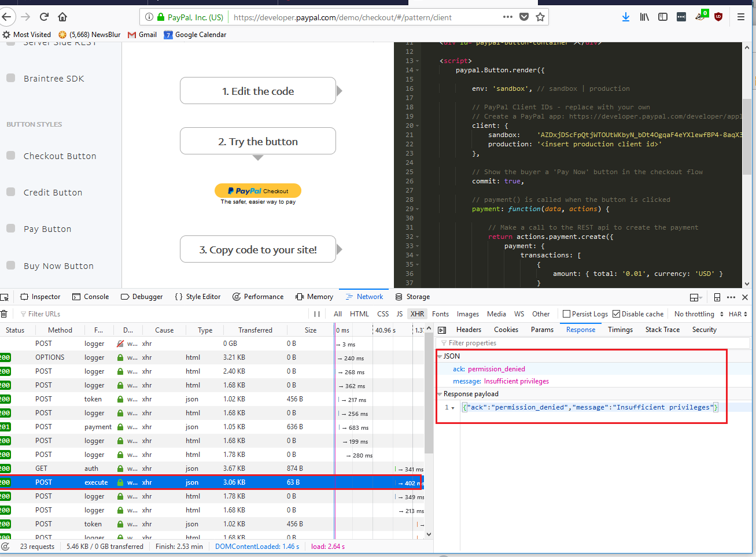Open the Firefox hamburger menu
This screenshot has width=756, height=557.
pyautogui.click(x=741, y=17)
